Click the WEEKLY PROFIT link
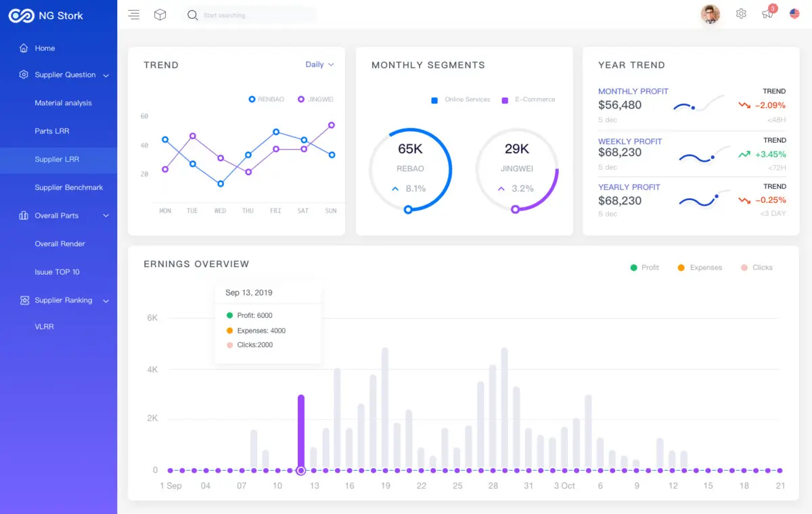 pos(630,141)
